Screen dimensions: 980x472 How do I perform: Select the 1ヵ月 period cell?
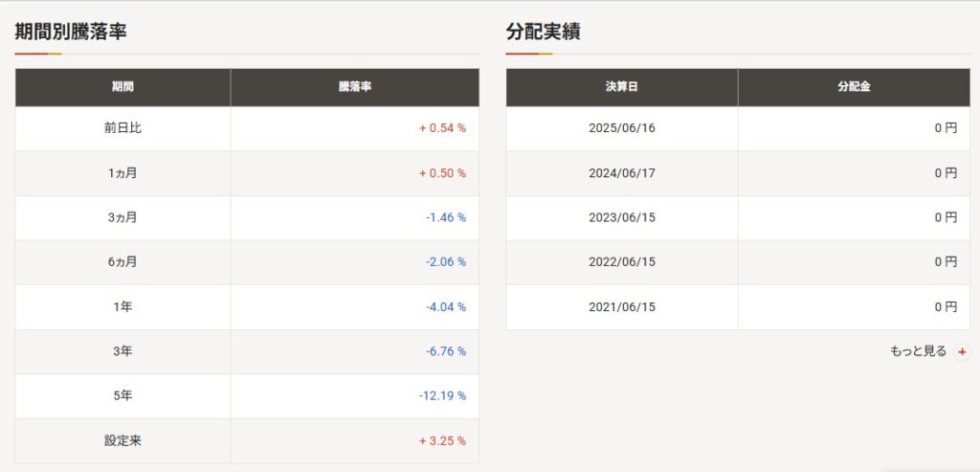(122, 173)
